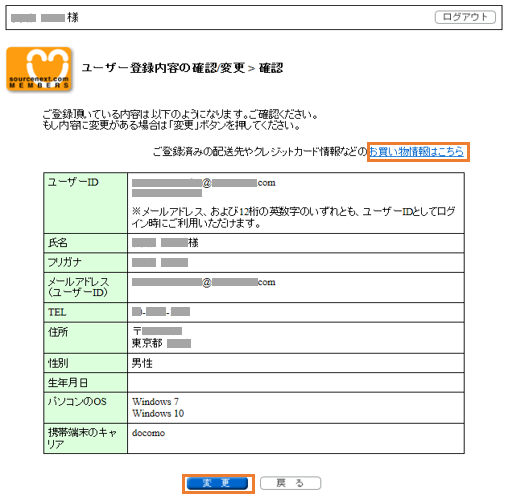Click the ログアウト logout button

pos(465,17)
